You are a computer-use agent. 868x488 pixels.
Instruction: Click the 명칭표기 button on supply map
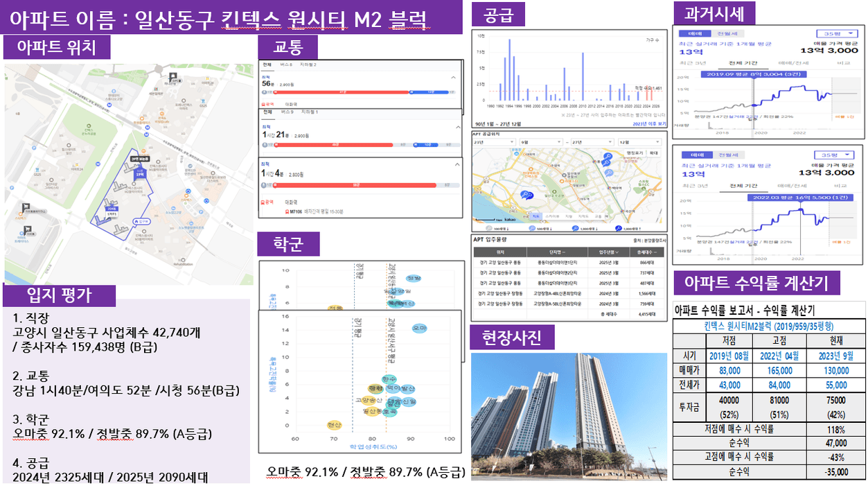(x=635, y=152)
